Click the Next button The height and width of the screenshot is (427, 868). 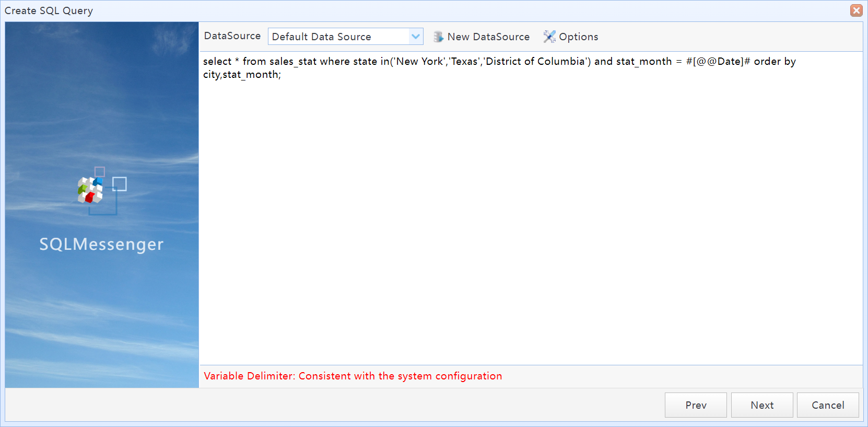762,405
